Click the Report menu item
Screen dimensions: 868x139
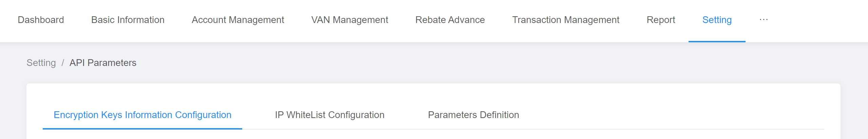pos(660,20)
